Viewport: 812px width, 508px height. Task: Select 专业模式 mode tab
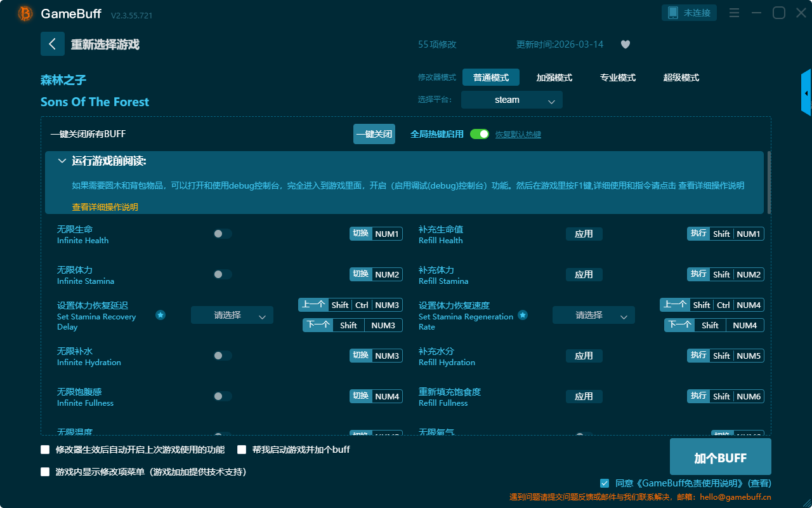click(x=618, y=77)
